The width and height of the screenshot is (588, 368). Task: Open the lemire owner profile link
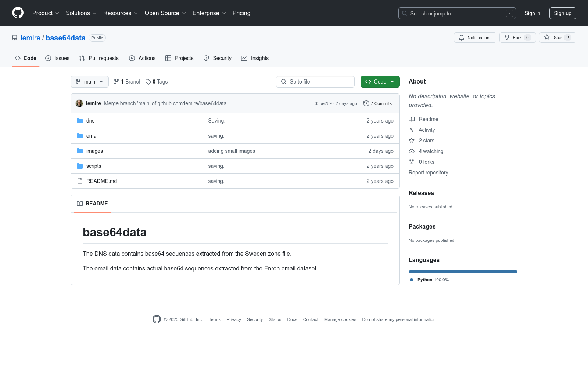coord(31,38)
